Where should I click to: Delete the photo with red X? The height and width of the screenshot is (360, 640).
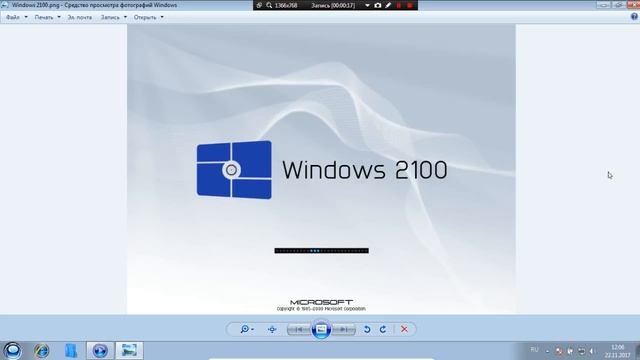coord(404,329)
